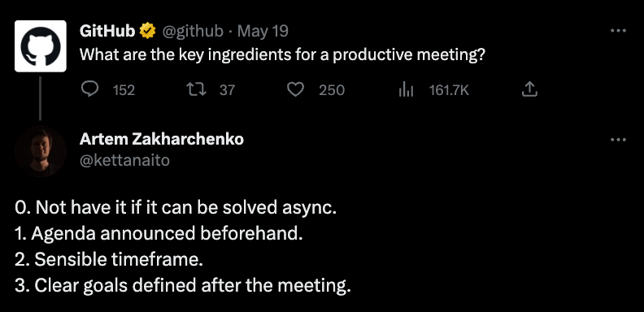This screenshot has height=312, width=644.
Task: Open the productive meeting question tweet text
Action: click(x=283, y=54)
